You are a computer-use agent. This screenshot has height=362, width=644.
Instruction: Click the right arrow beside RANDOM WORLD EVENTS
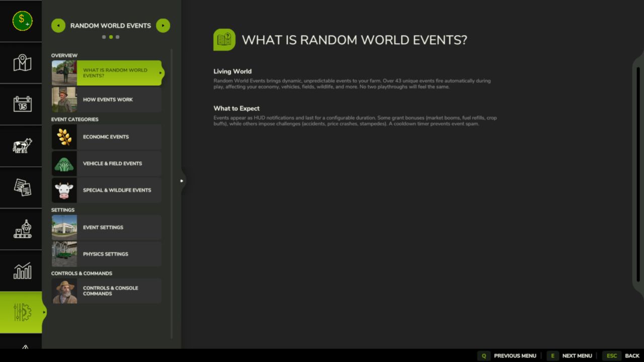coord(163,25)
